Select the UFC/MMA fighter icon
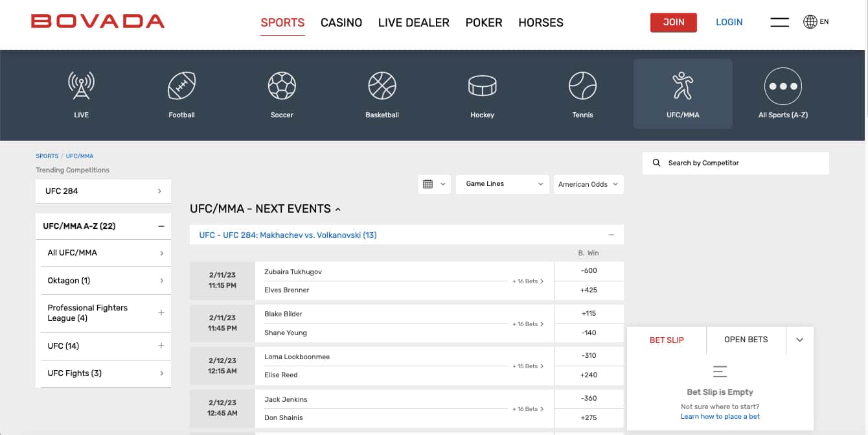 tap(683, 86)
